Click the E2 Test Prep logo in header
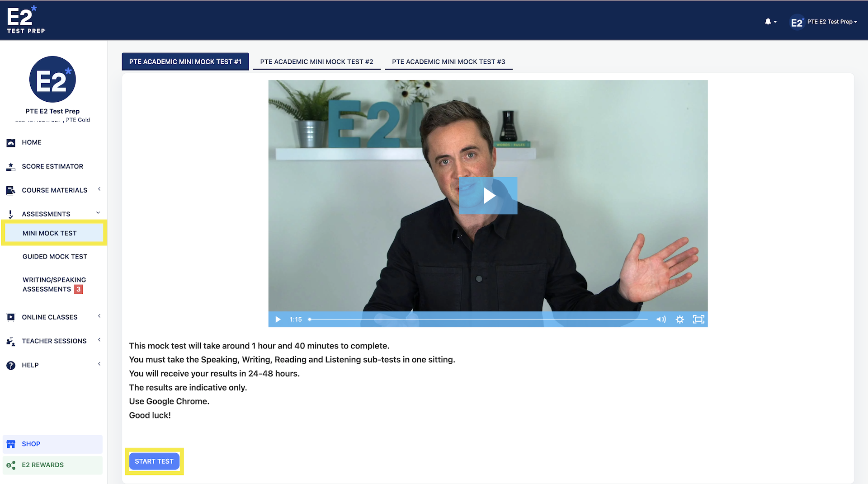 [x=26, y=20]
